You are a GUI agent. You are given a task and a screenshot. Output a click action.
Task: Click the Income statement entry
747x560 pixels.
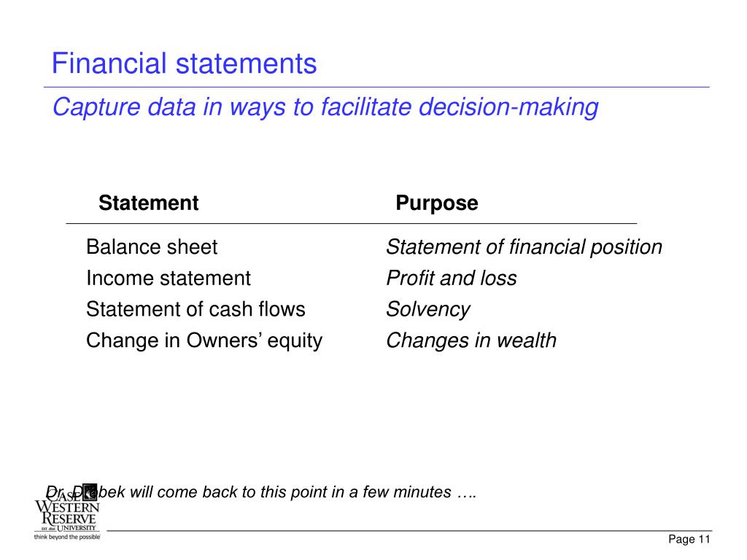coord(169,278)
